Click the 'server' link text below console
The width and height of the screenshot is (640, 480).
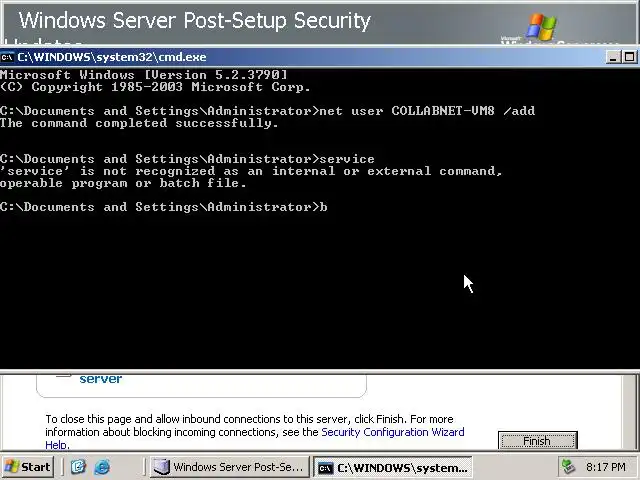pos(100,379)
